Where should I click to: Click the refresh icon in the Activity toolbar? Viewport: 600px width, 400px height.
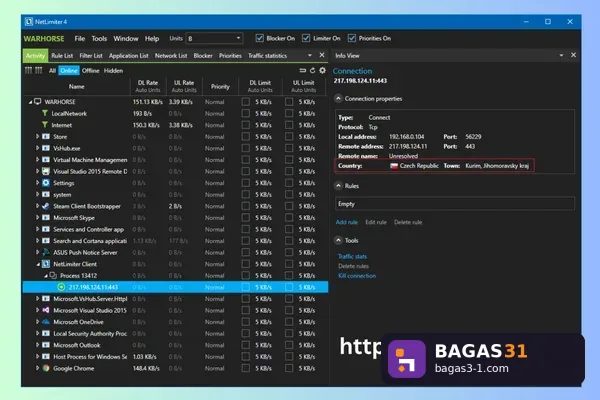(x=313, y=70)
